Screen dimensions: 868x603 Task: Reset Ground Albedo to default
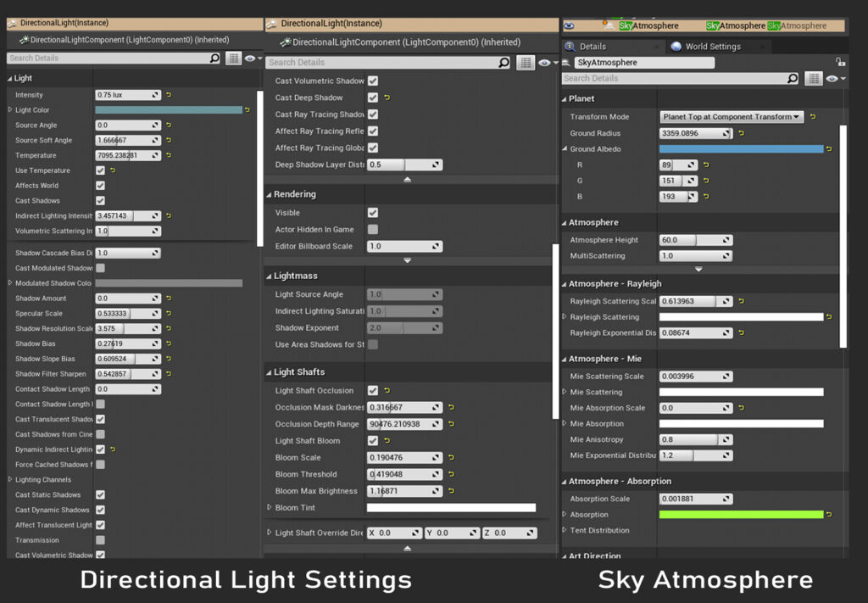tap(829, 148)
